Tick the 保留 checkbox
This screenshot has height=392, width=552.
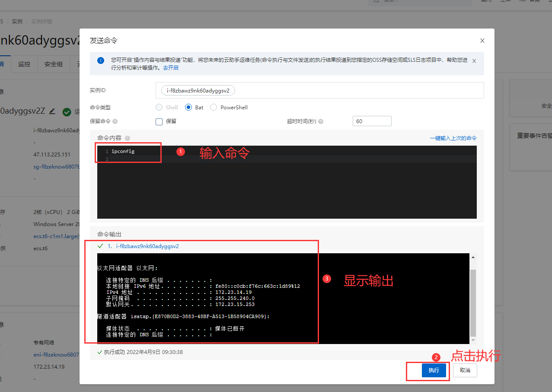point(159,121)
